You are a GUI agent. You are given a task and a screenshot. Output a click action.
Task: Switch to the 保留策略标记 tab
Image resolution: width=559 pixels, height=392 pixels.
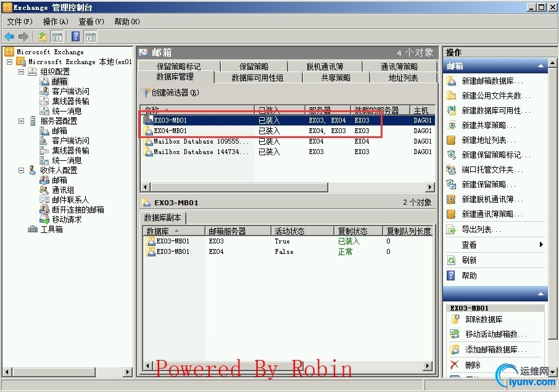tap(178, 67)
